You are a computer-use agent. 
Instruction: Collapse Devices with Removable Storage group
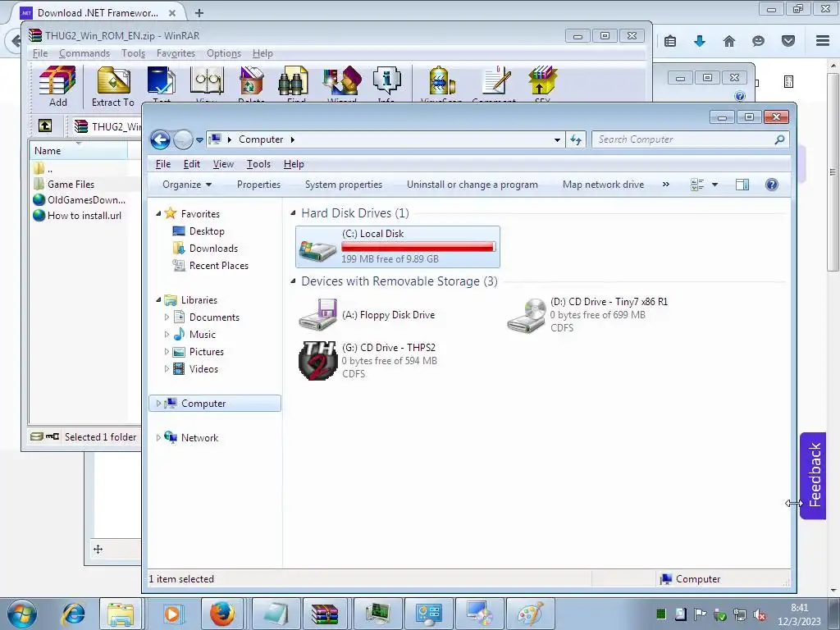[x=293, y=281]
